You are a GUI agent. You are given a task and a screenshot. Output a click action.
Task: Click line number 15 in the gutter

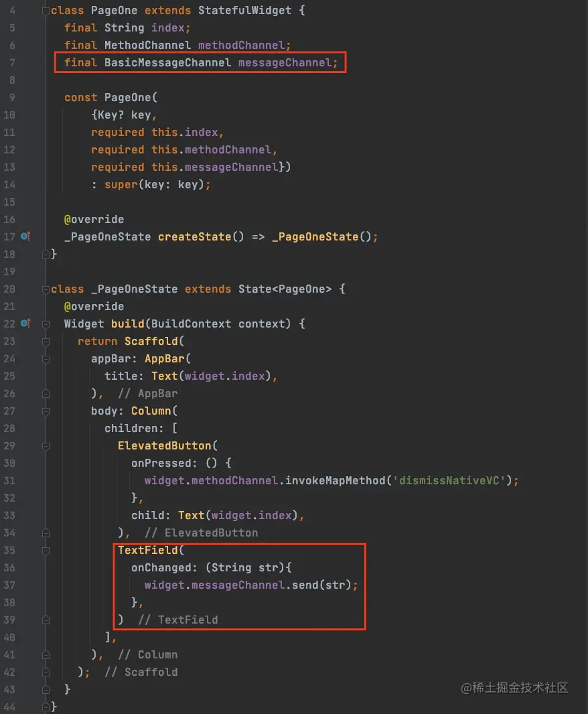point(9,202)
